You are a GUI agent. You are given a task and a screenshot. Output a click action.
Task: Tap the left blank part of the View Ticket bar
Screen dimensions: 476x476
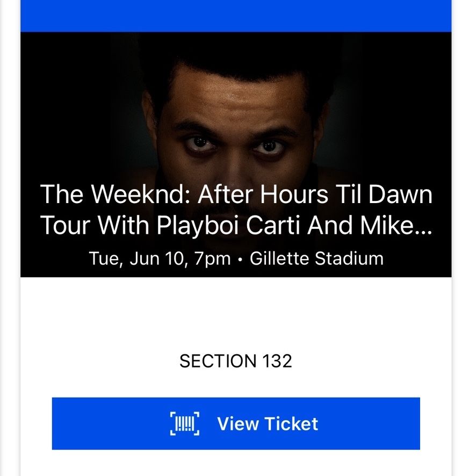109,423
